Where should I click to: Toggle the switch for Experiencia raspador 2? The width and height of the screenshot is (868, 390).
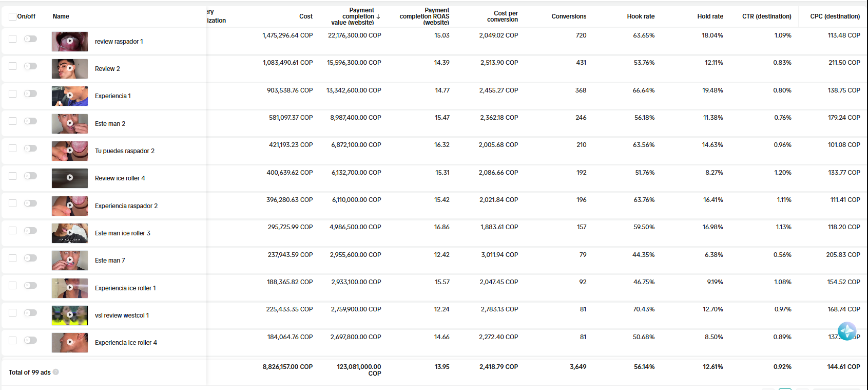click(x=30, y=203)
